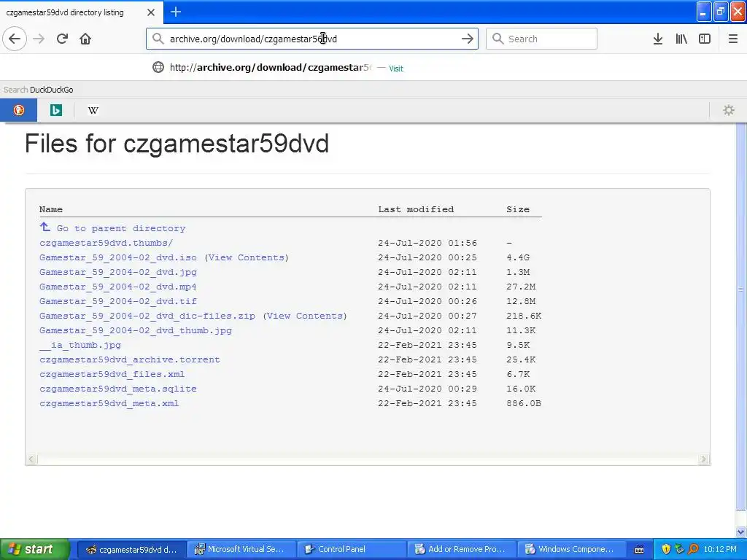Select the Bing search engine icon
This screenshot has height=560, width=747.
tap(55, 111)
